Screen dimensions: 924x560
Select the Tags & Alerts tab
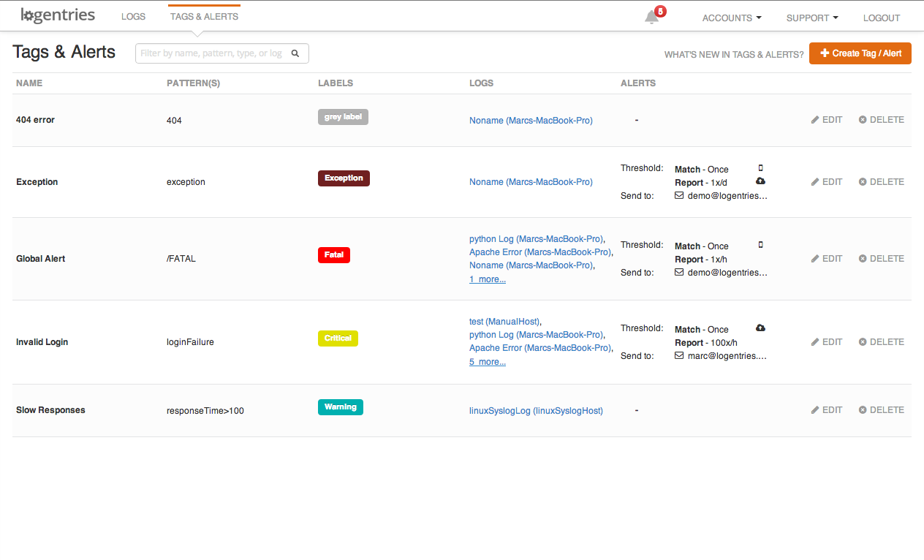(x=204, y=17)
